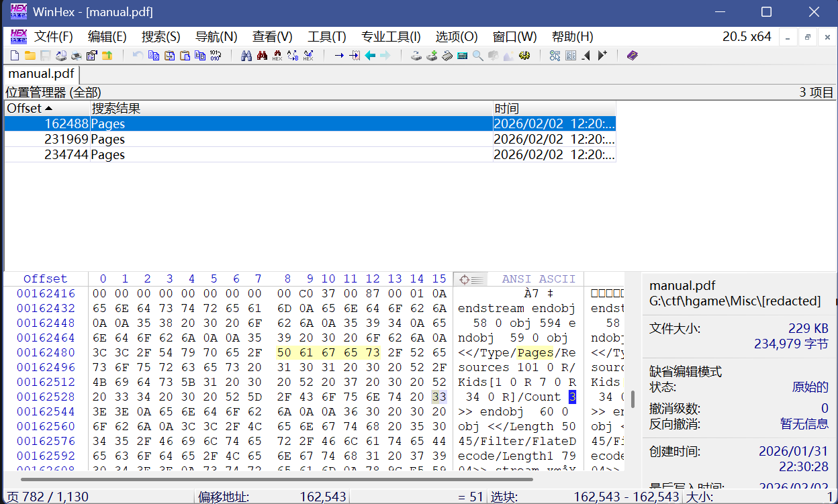Viewport: 838px width, 504px height.
Task: Click the Go To Offset arrow icon
Action: pos(339,56)
